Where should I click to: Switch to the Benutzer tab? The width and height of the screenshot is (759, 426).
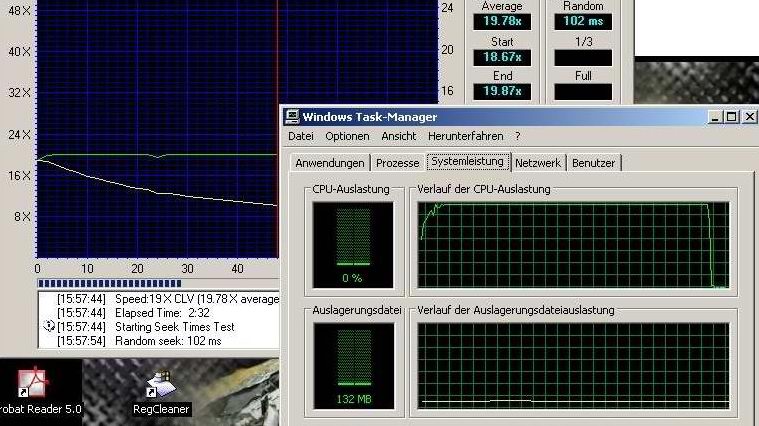tap(593, 163)
